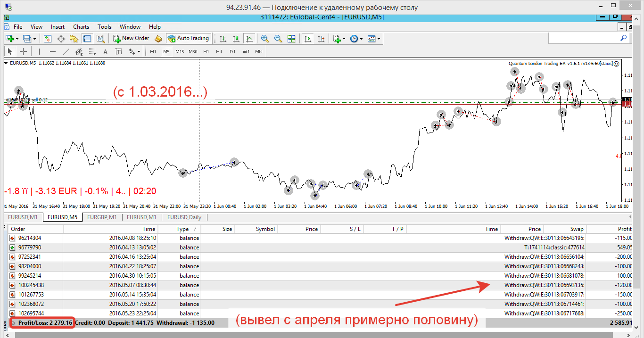The image size is (644, 338).
Task: Toggle the AutoTrading button
Action: pos(189,38)
